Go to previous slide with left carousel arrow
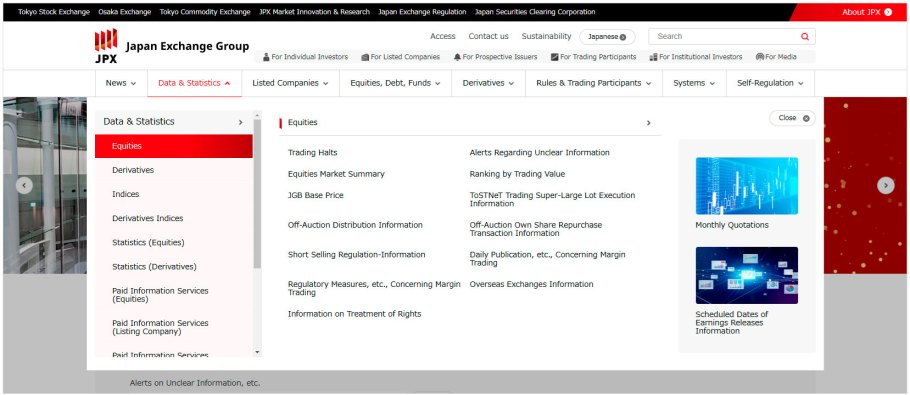The height and width of the screenshot is (395, 910). (24, 186)
